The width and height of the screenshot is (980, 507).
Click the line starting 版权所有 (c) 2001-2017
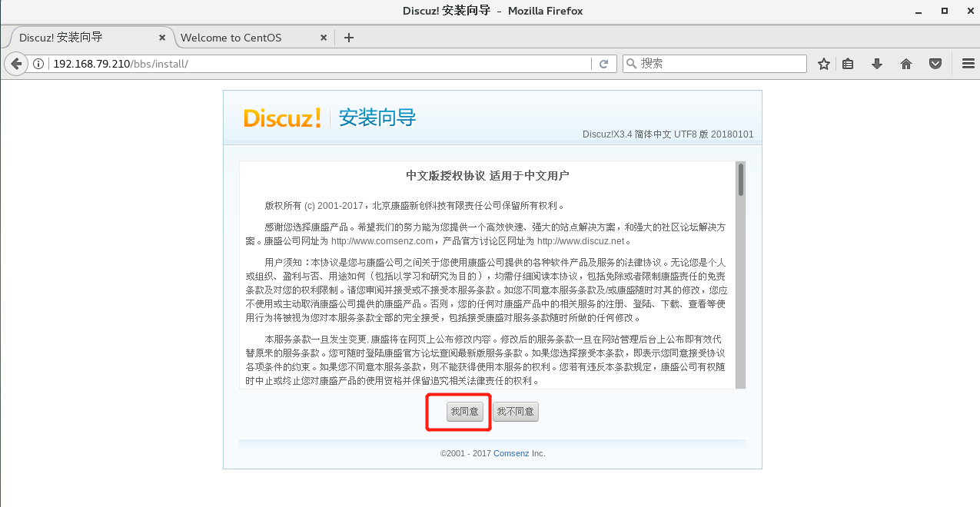pos(415,206)
